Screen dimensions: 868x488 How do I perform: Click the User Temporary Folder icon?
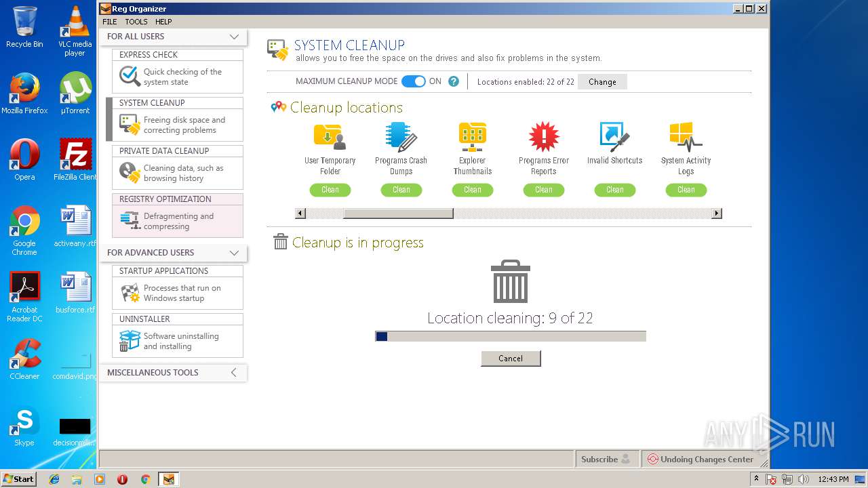click(x=330, y=136)
